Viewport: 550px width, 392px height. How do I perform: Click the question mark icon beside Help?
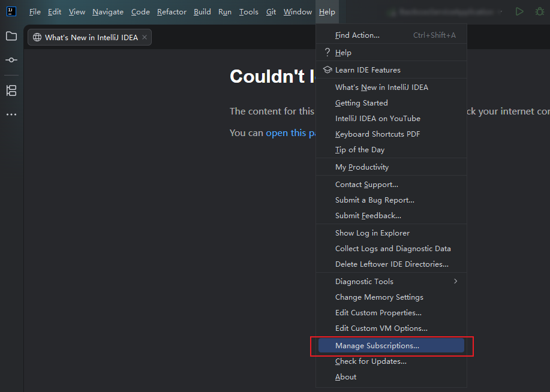(327, 52)
